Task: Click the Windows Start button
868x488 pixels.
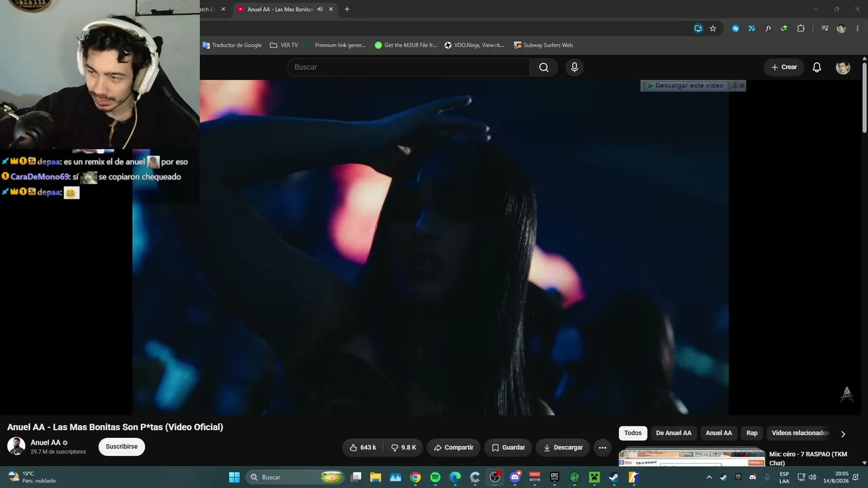Action: point(234,477)
